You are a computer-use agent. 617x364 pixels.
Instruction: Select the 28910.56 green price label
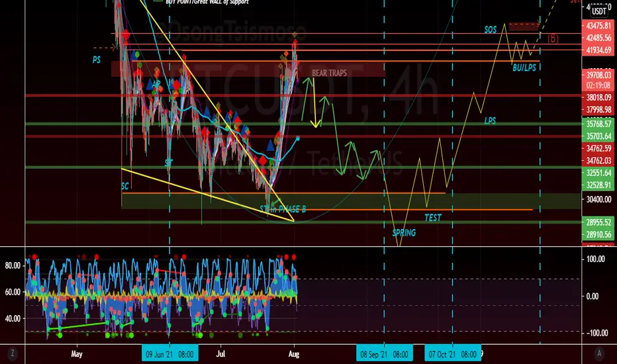click(599, 234)
